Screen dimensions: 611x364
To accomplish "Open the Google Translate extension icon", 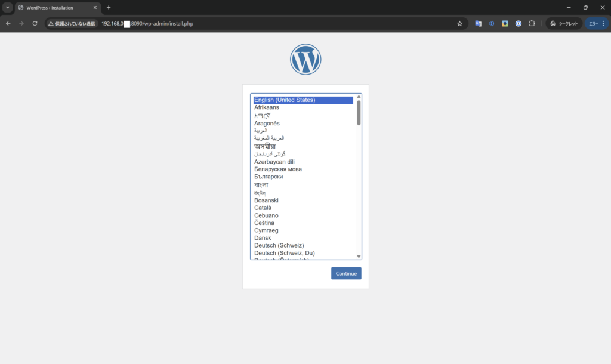I will 478,23.
